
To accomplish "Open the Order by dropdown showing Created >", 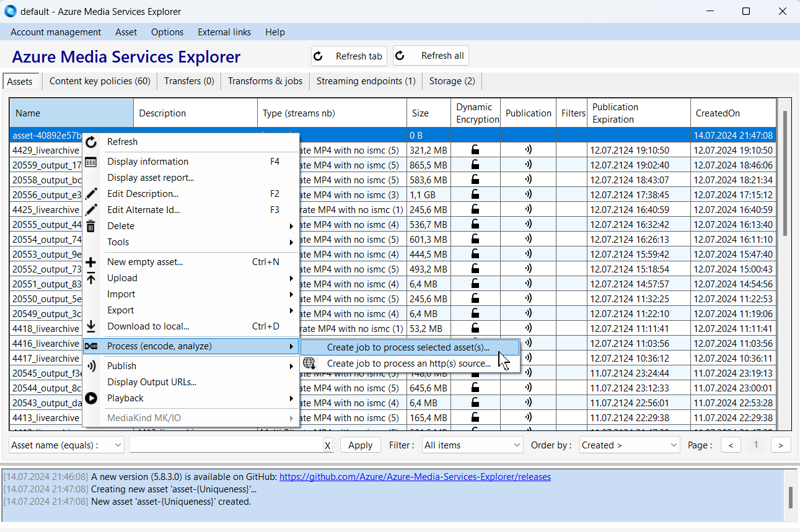I will click(x=630, y=445).
